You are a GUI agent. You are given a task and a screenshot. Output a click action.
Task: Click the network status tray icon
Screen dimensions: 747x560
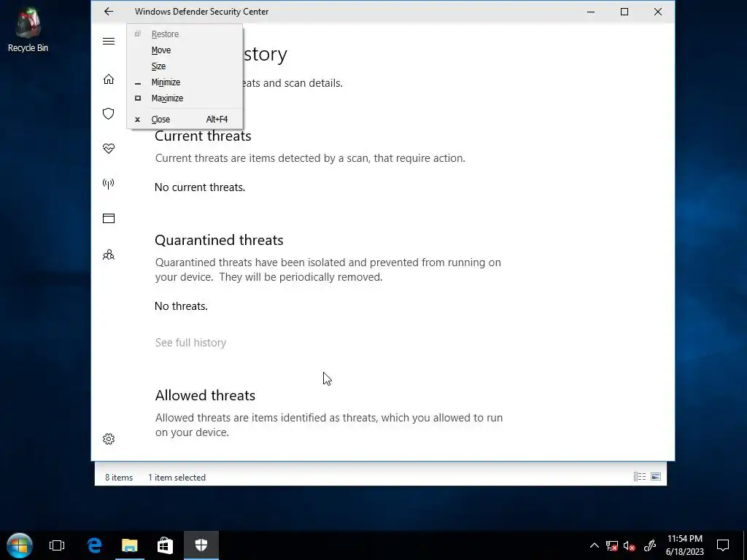tap(612, 545)
